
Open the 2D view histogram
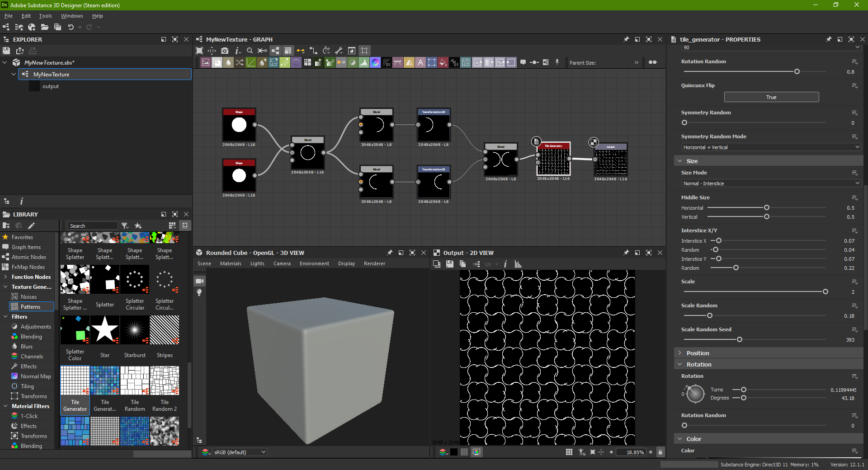tap(518, 264)
